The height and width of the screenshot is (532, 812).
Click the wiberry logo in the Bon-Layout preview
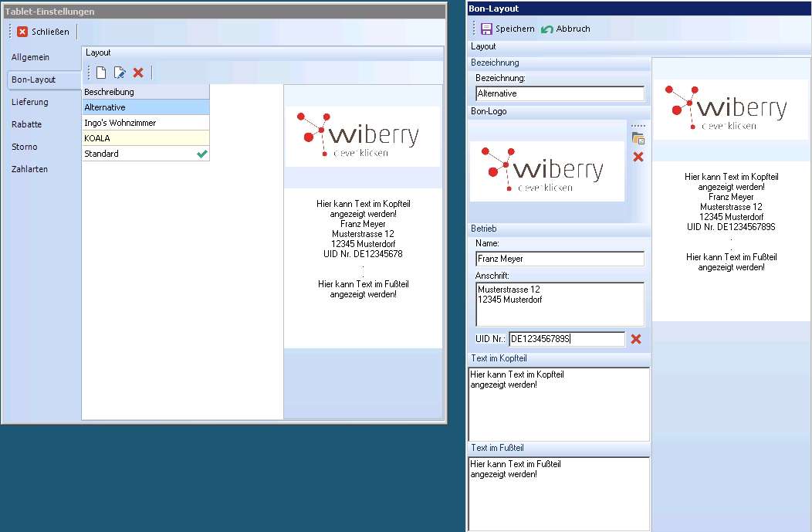pyautogui.click(x=730, y=110)
